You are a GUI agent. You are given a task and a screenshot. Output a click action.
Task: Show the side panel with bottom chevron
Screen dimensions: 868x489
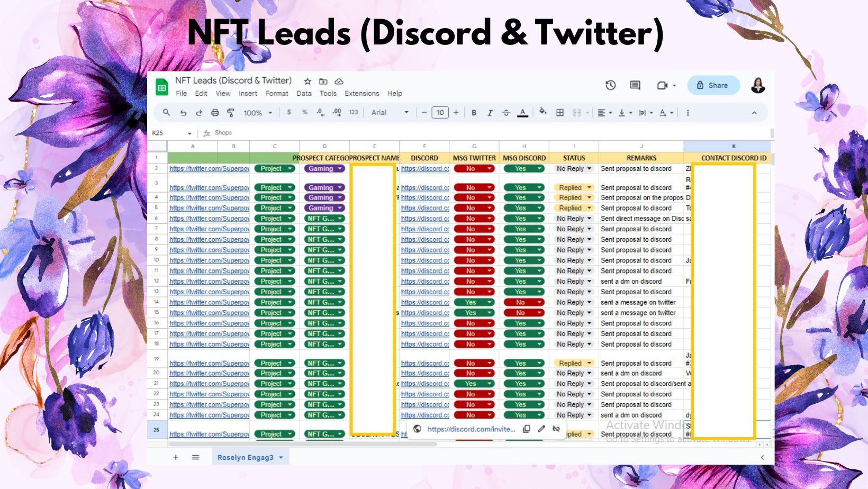pyautogui.click(x=762, y=457)
